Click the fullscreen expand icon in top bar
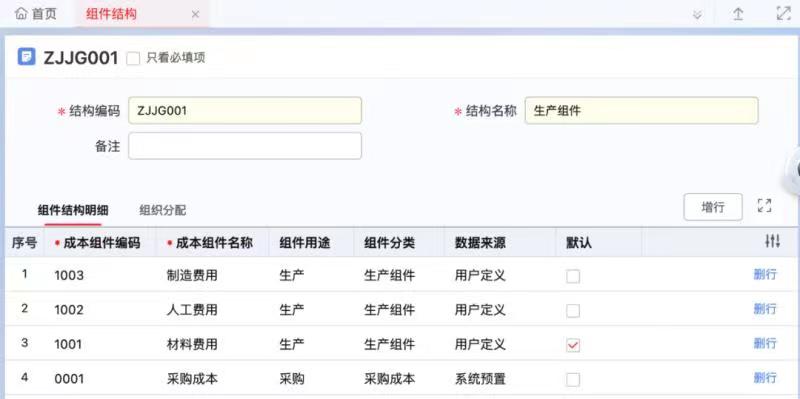 [x=783, y=14]
